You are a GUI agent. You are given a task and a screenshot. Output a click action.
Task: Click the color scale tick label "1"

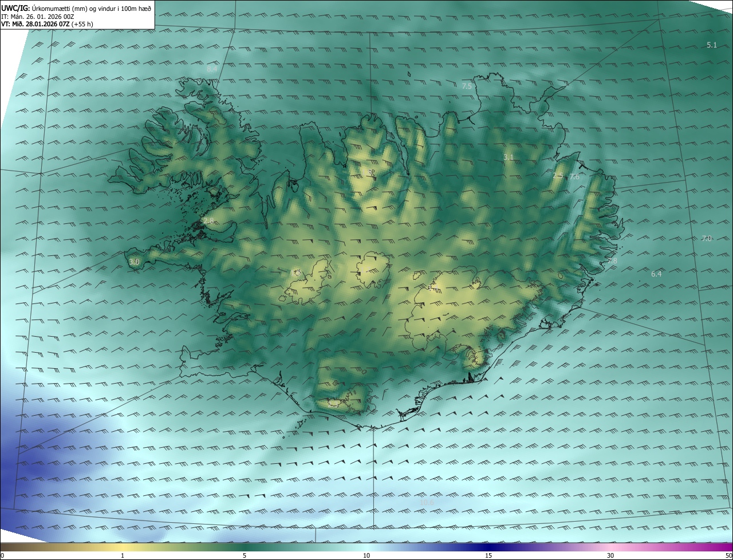(123, 555)
